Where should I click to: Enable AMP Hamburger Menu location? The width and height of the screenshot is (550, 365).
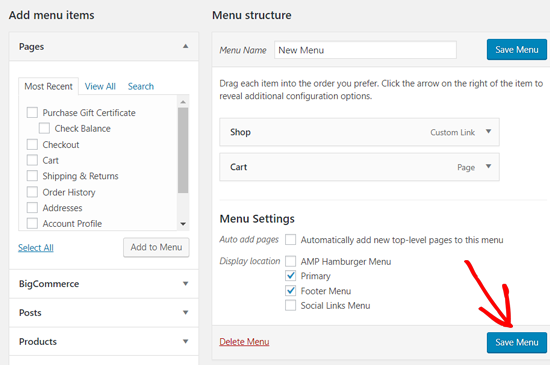coord(290,261)
